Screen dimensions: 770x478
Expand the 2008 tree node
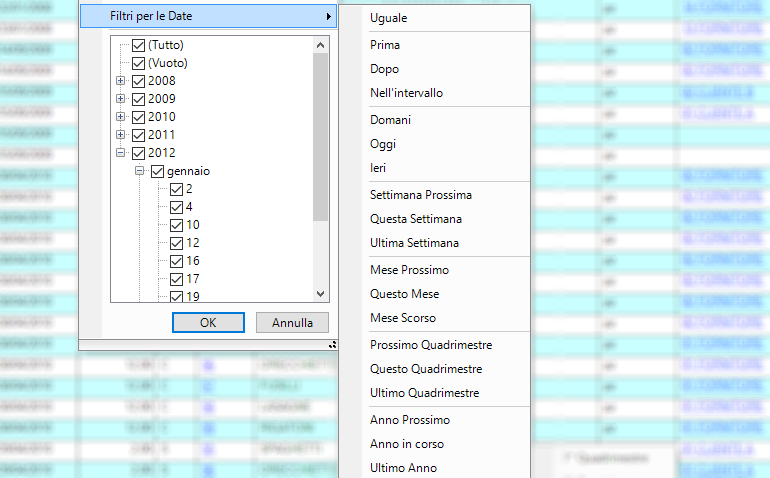pyautogui.click(x=121, y=81)
